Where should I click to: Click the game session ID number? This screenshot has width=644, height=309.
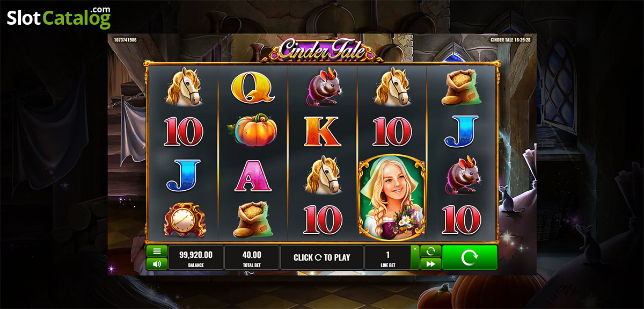[126, 40]
